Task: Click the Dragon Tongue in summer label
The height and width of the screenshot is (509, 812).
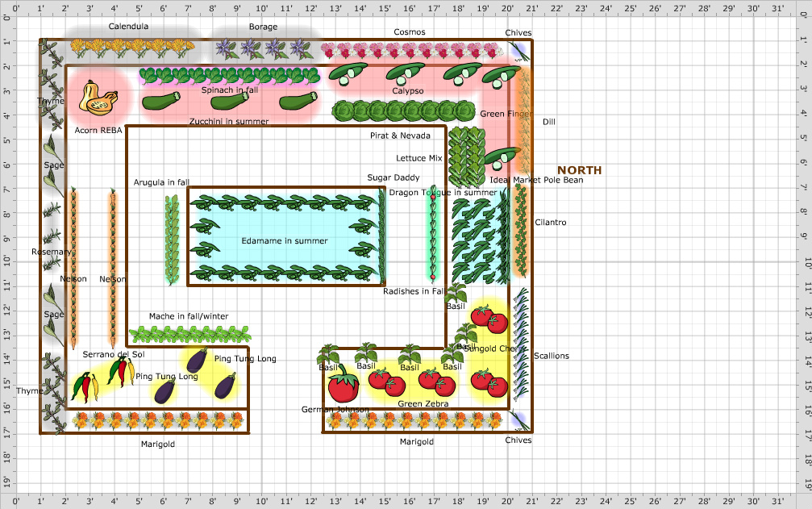Action: pos(444,193)
